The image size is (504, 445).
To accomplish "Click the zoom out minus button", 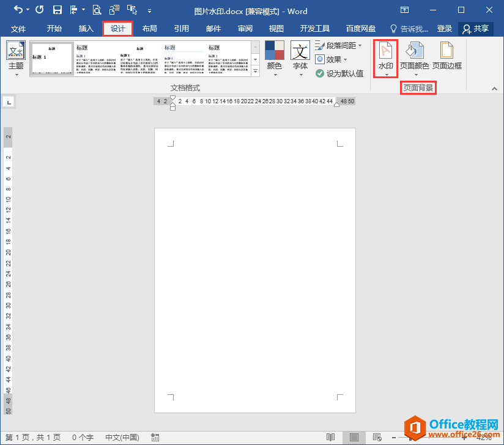I will pyautogui.click(x=394, y=437).
